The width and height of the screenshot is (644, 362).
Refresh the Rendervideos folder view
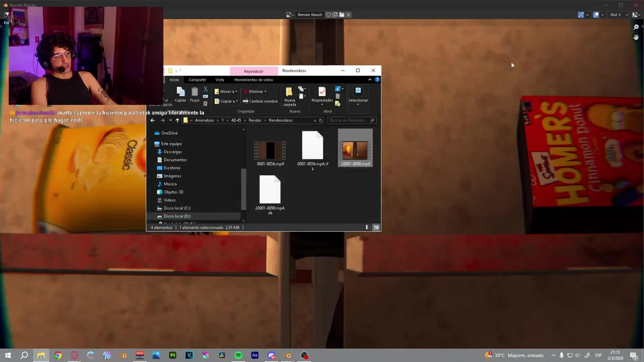320,120
